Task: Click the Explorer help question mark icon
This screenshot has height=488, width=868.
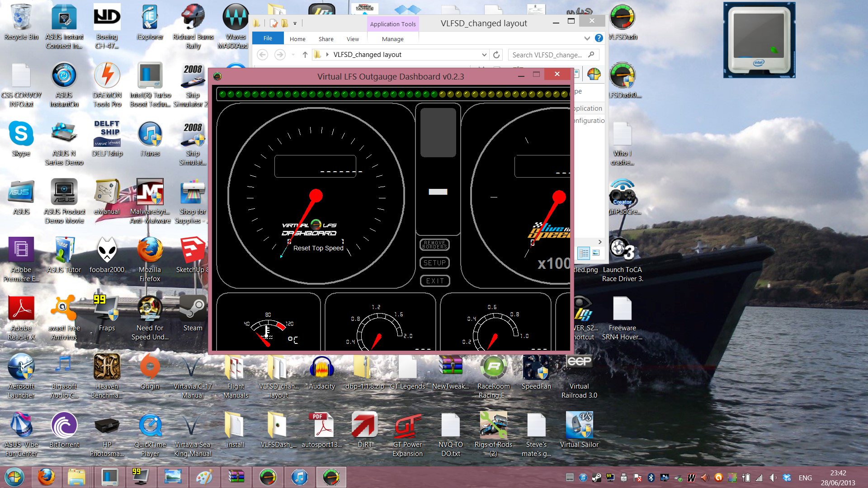Action: click(x=599, y=38)
